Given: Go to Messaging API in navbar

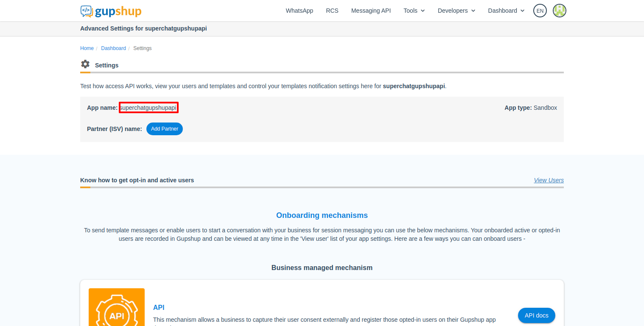Looking at the screenshot, I should coord(371,11).
